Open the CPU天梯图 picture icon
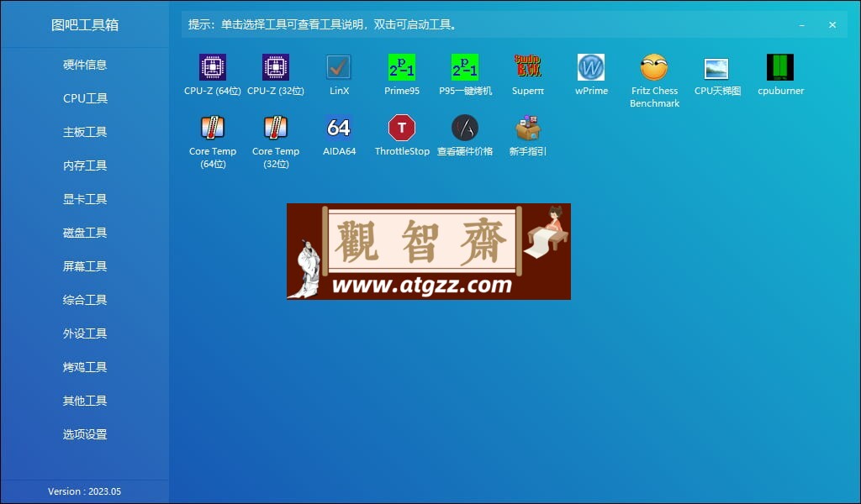This screenshot has height=504, width=861. (x=717, y=69)
